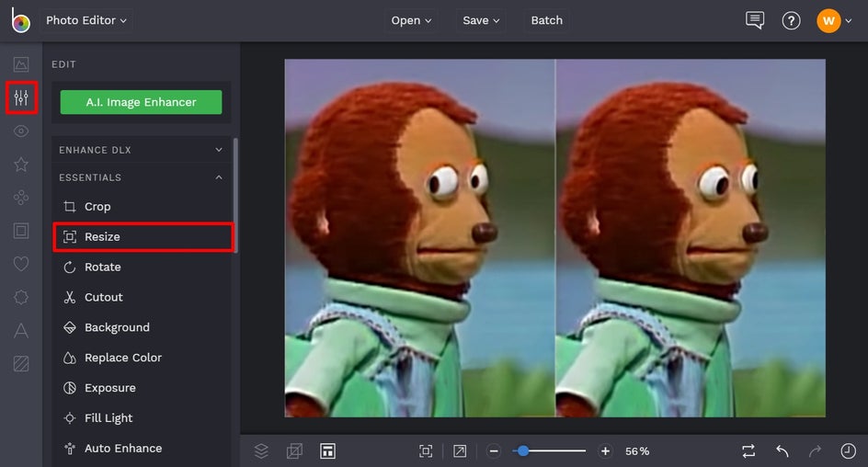Open the Artsy sidebar icon
This screenshot has height=467, width=868.
tap(21, 198)
